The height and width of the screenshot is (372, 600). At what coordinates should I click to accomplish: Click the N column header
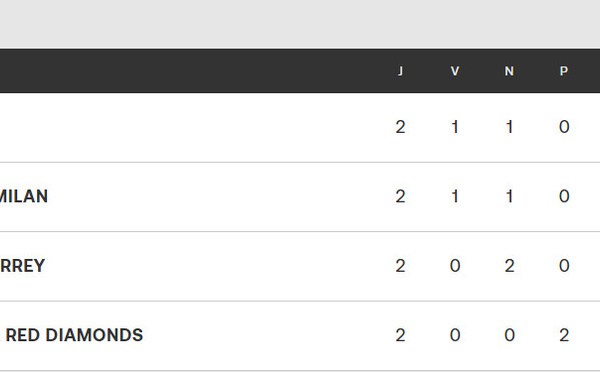pos(509,71)
